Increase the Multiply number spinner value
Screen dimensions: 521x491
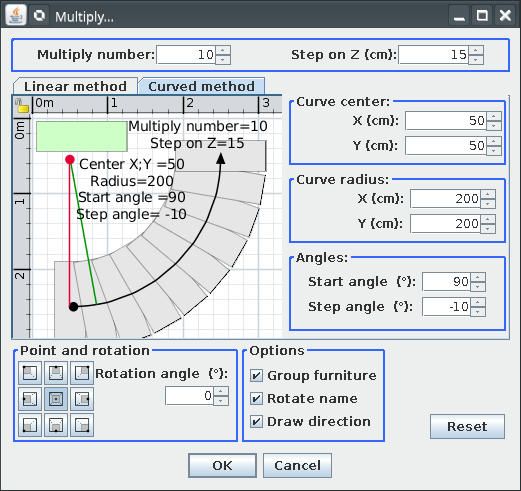click(x=223, y=50)
